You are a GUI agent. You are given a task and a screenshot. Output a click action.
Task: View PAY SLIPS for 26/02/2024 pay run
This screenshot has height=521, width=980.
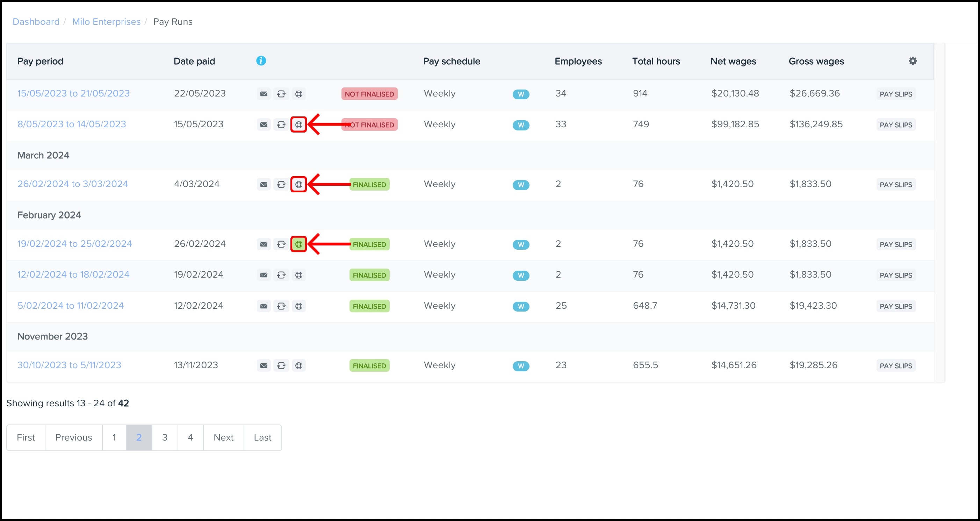click(896, 185)
